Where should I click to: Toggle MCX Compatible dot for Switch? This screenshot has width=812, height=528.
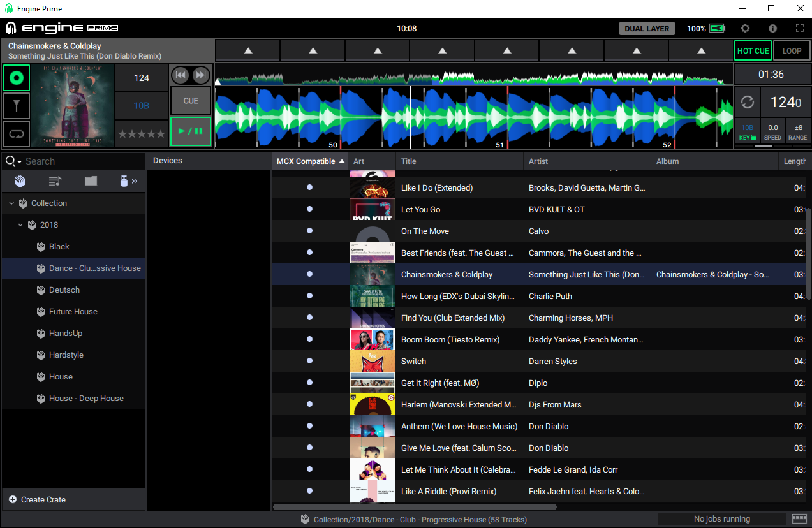pyautogui.click(x=309, y=361)
